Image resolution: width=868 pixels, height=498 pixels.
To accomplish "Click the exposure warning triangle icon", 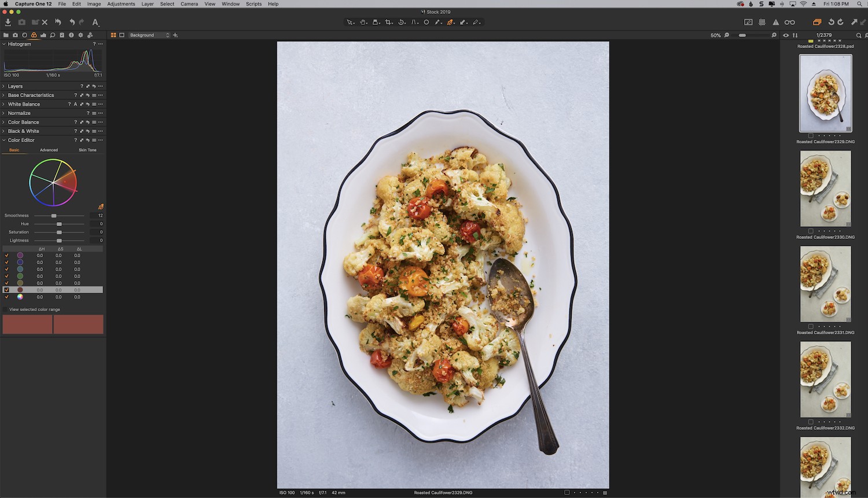I will tap(775, 22).
